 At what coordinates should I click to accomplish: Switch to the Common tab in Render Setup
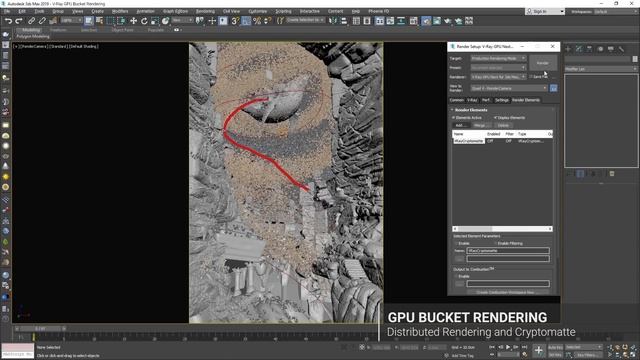[x=457, y=100]
